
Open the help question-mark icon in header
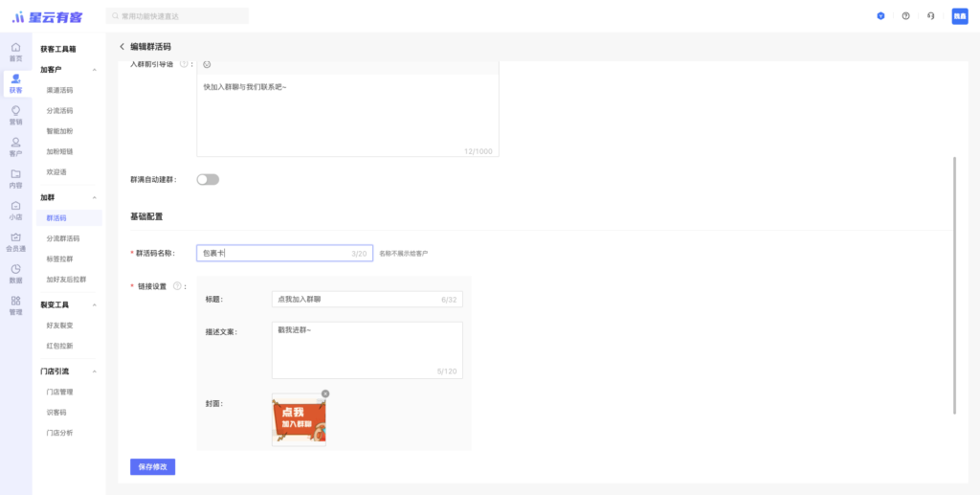pyautogui.click(x=905, y=16)
